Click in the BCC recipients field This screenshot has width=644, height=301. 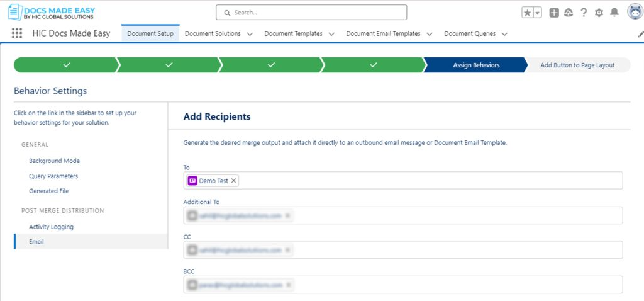point(403,285)
